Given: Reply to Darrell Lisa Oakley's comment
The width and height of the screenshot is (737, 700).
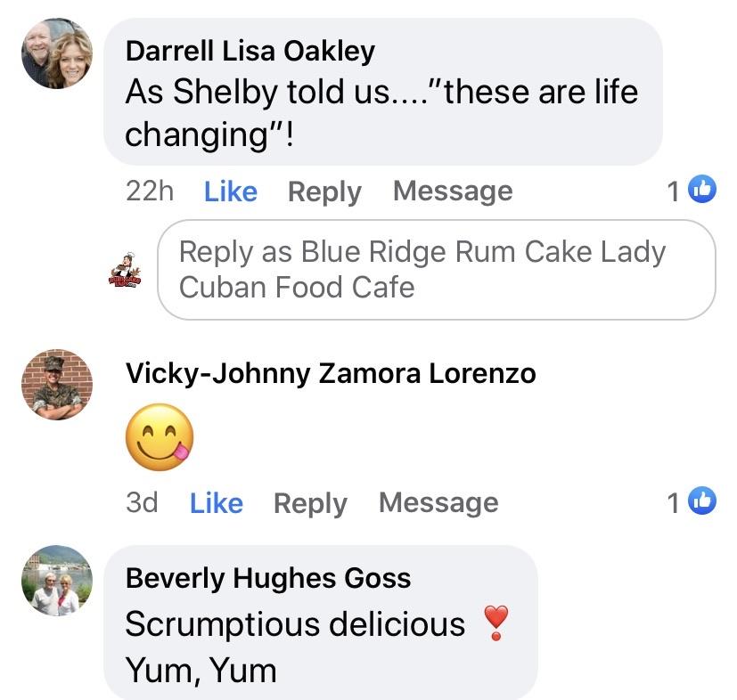Looking at the screenshot, I should click(324, 191).
